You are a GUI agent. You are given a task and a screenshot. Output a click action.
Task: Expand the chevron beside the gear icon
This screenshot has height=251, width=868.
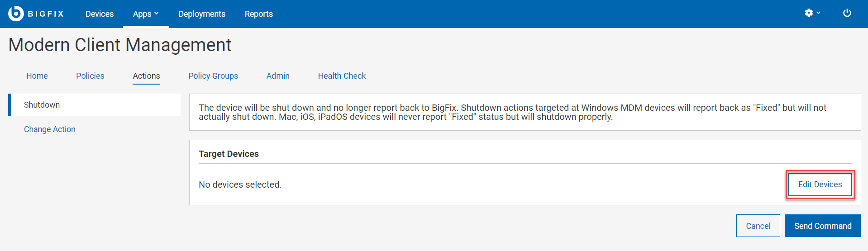click(819, 13)
